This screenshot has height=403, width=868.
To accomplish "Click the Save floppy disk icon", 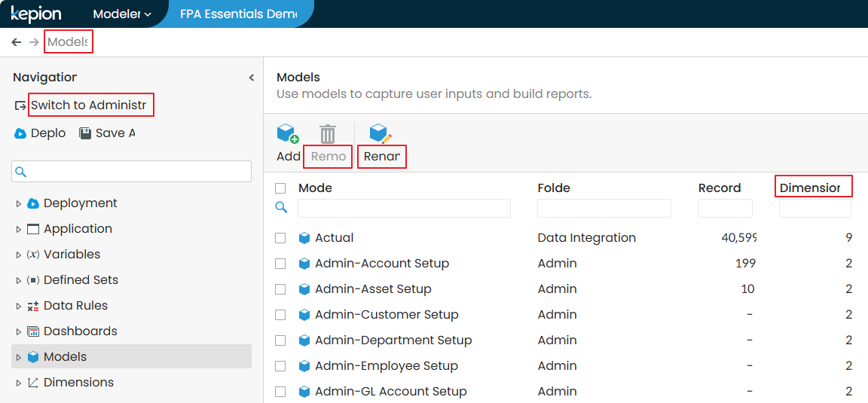I will [85, 133].
